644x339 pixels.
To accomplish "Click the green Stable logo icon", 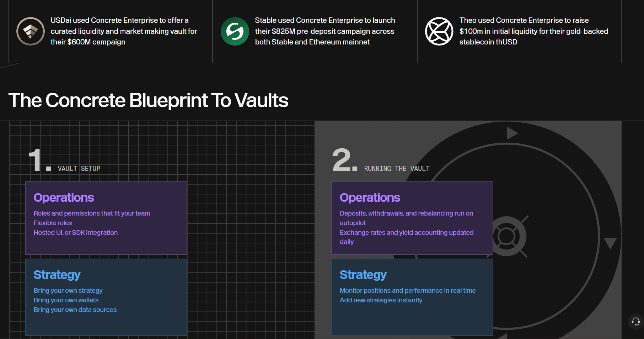I will click(x=235, y=31).
